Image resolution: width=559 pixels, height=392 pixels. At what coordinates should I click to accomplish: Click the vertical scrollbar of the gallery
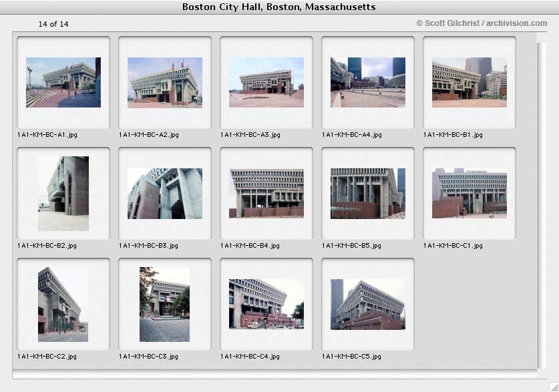pos(542,206)
